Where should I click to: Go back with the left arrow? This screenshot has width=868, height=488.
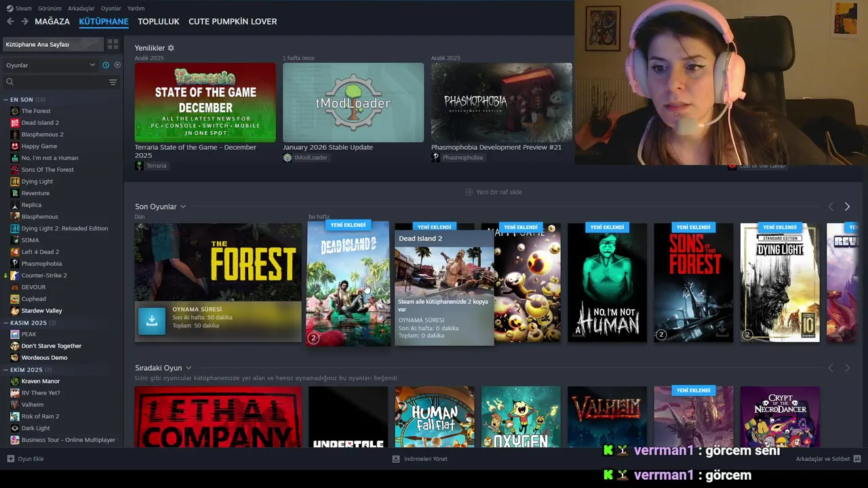pos(10,22)
